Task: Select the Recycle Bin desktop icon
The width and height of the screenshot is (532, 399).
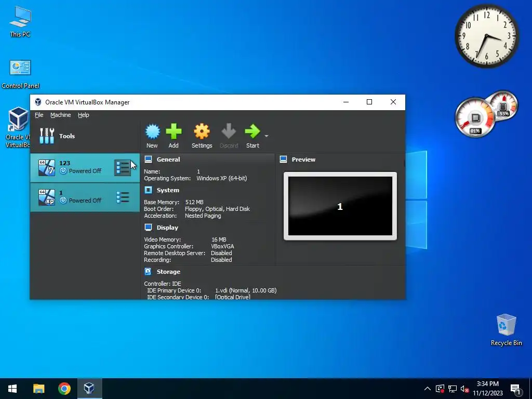Action: (506, 329)
